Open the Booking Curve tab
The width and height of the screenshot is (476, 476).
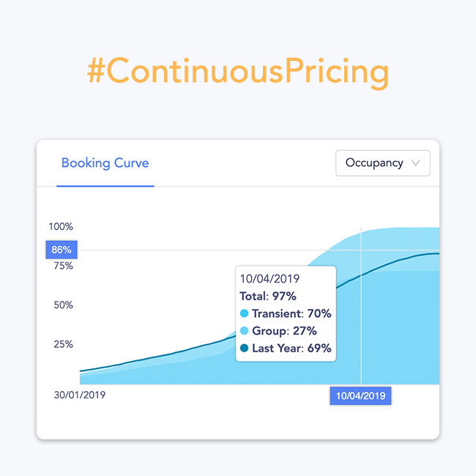[x=105, y=163]
